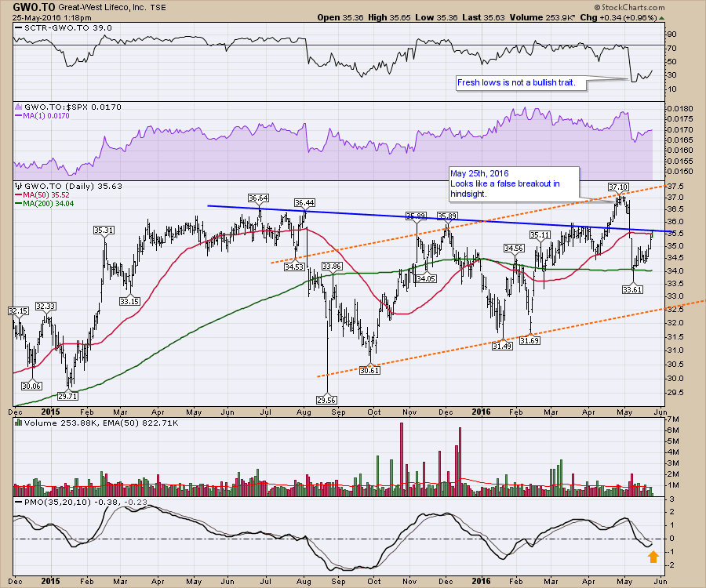This screenshot has width=706, height=588.
Task: Click the 'Volume 253.9K' header value
Action: (543, 17)
